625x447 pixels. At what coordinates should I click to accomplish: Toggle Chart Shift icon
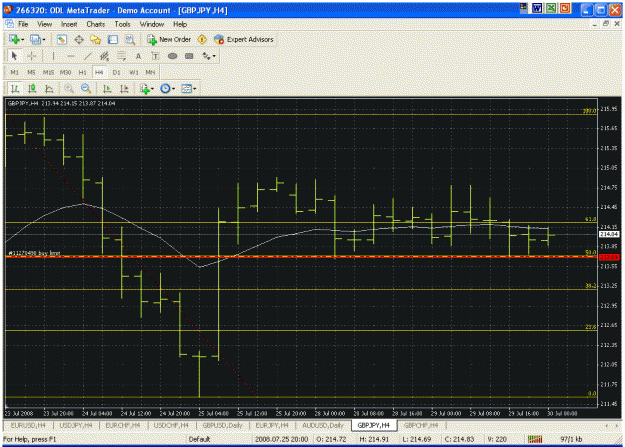point(124,89)
